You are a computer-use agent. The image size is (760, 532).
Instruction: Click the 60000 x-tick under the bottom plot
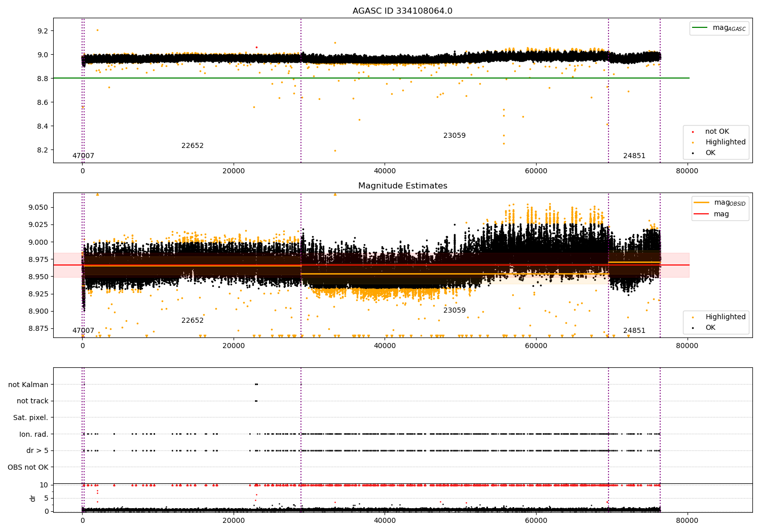click(x=536, y=520)
